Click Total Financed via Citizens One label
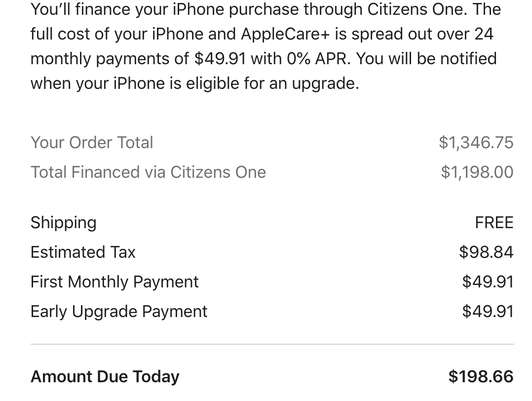This screenshot has height=401, width=532. click(148, 172)
